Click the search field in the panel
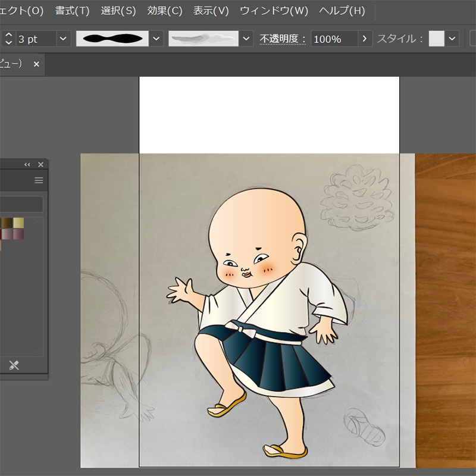This screenshot has height=476, width=476. pos(21,205)
